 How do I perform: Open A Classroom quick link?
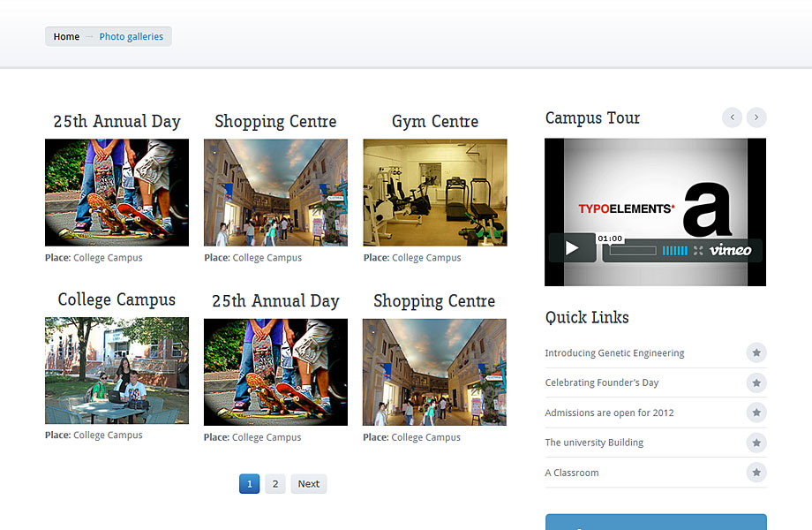[x=572, y=473]
